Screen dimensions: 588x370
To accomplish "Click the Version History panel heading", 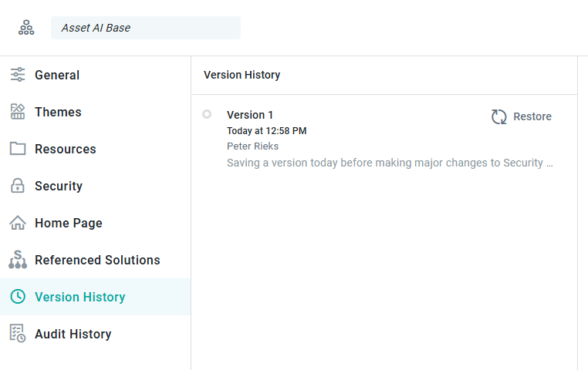I will coord(242,75).
